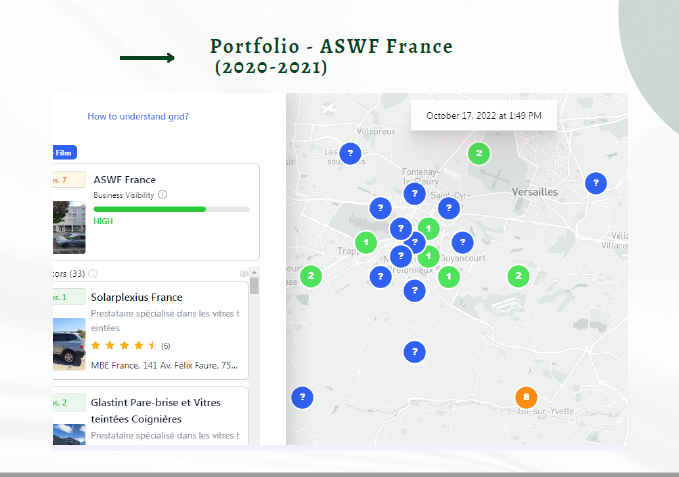679x477 pixels.
Task: Click the green rank 2 marker north of Versailles label
Action: (x=479, y=153)
